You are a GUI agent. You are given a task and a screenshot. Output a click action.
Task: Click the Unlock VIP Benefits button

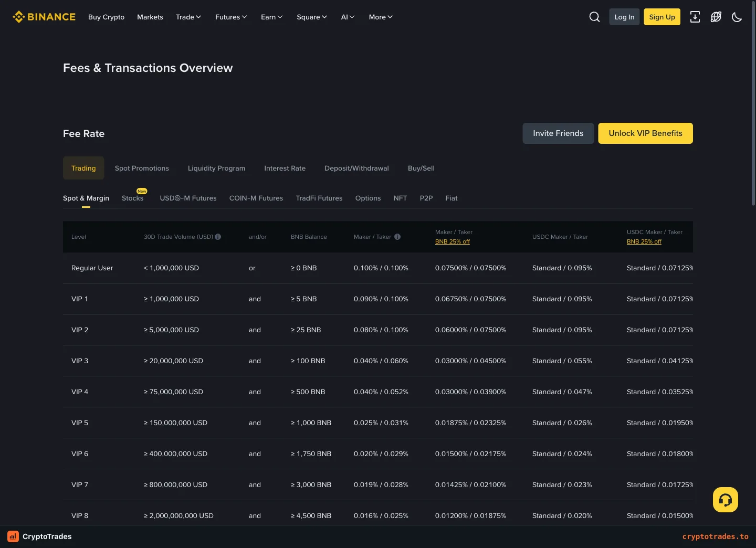pyautogui.click(x=646, y=133)
